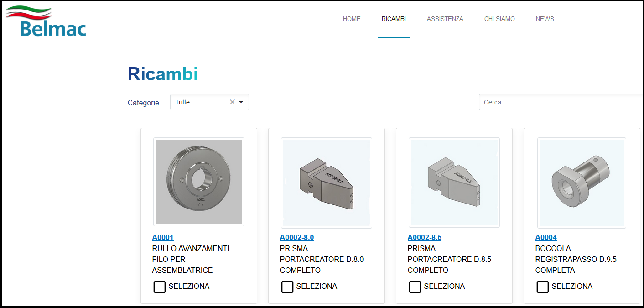This screenshot has width=644, height=308.
Task: Click the Belmac logo
Action: point(46,21)
